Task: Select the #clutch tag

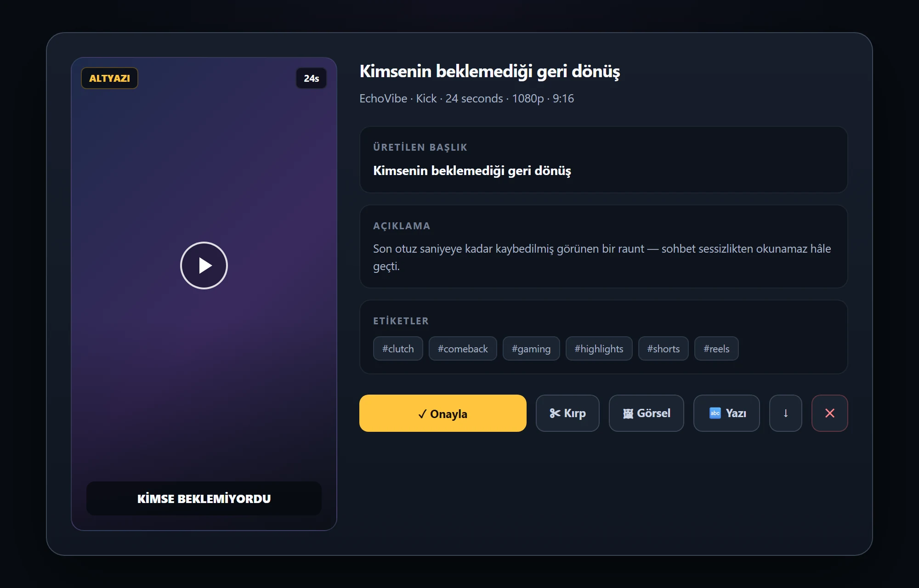Action: (x=398, y=349)
